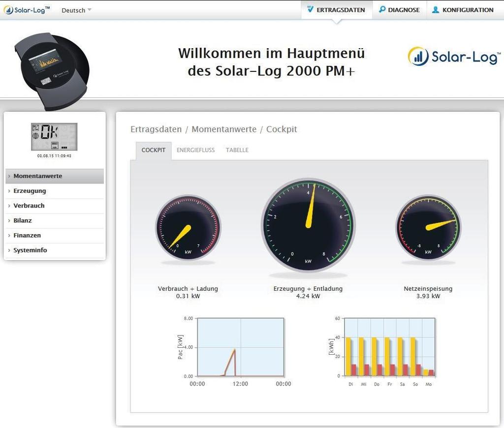Click the Momentanwerte breadcrumb text

click(x=224, y=129)
